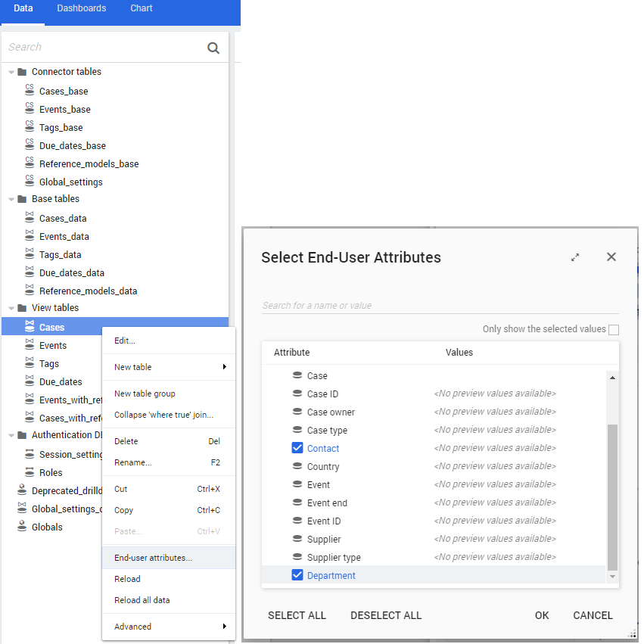644x644 pixels.
Task: Click the SELECT ALL button
Action: coord(297,615)
